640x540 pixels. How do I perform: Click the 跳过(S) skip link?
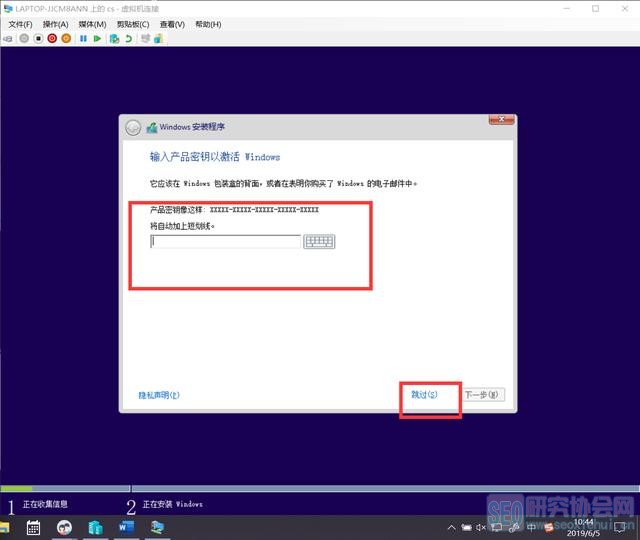pos(424,394)
